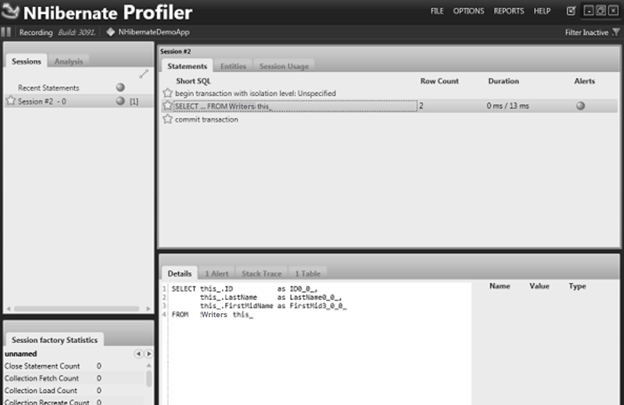Screen dimensions: 624x405
Task: Click the pin icon in the Sessions panel
Action: coord(144,74)
